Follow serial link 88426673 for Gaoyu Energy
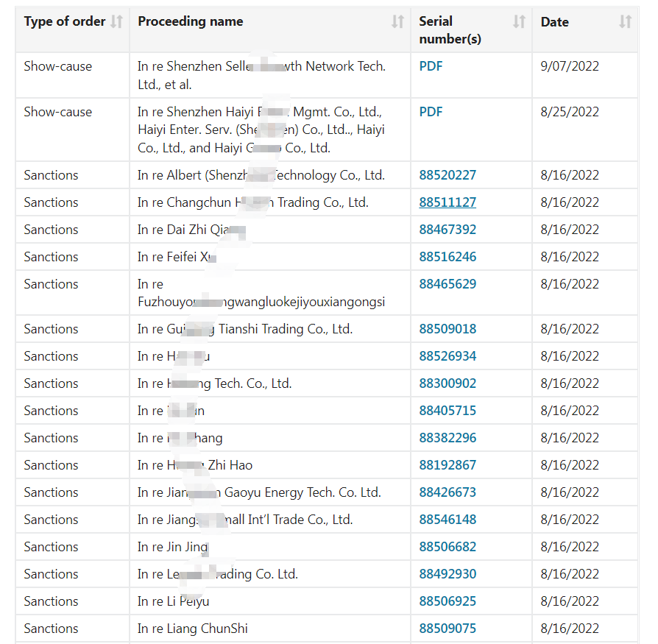Image resolution: width=658 pixels, height=644 pixels. pyautogui.click(x=447, y=492)
